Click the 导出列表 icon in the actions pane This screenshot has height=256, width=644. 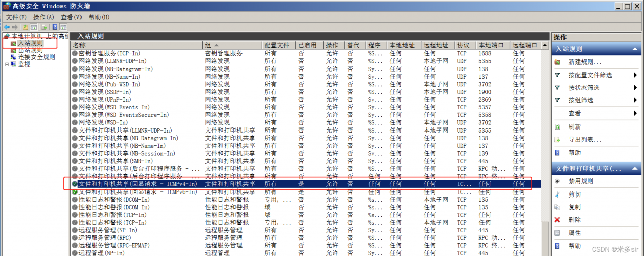point(557,140)
